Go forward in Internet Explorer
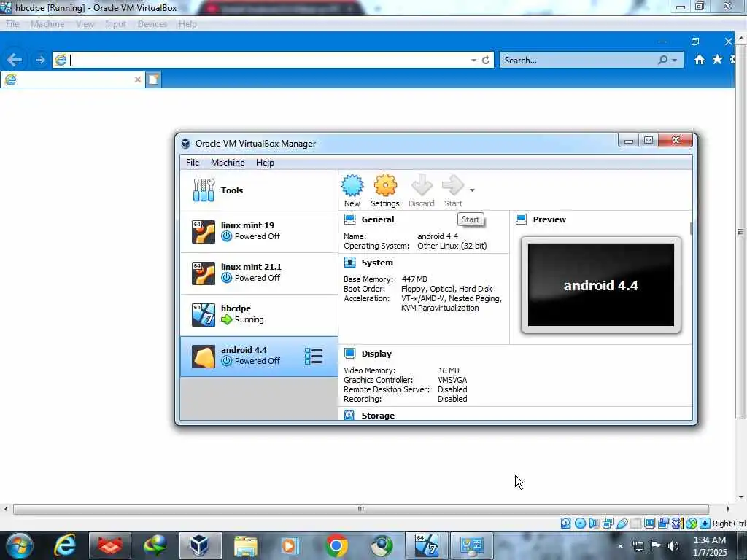747x560 pixels. (x=40, y=60)
